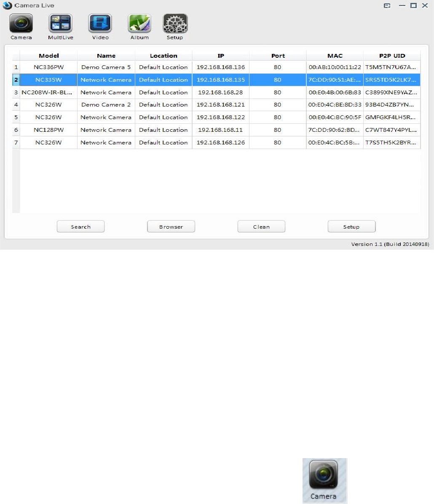Click P2P UID C7WT847Y4PYL...
This screenshot has height=504, width=434.
coord(392,130)
